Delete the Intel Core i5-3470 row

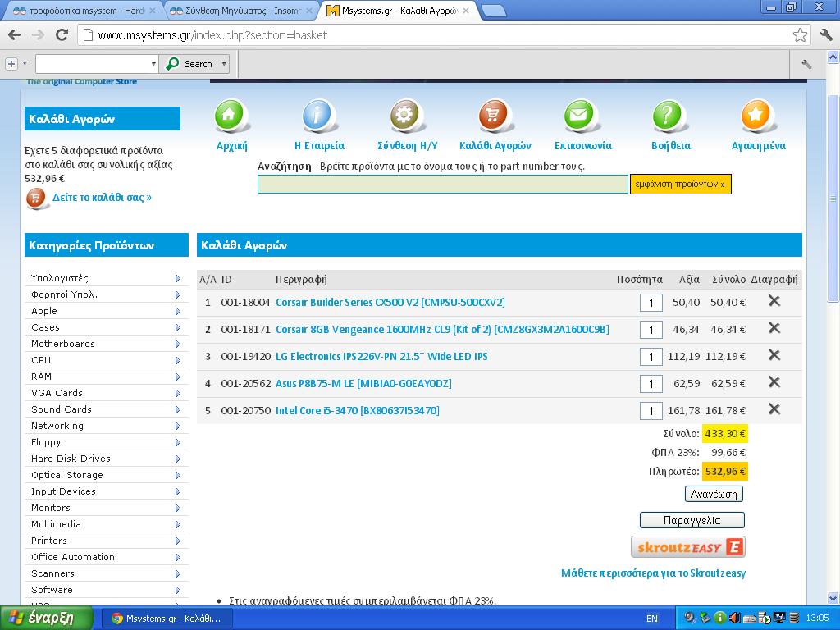(x=774, y=409)
